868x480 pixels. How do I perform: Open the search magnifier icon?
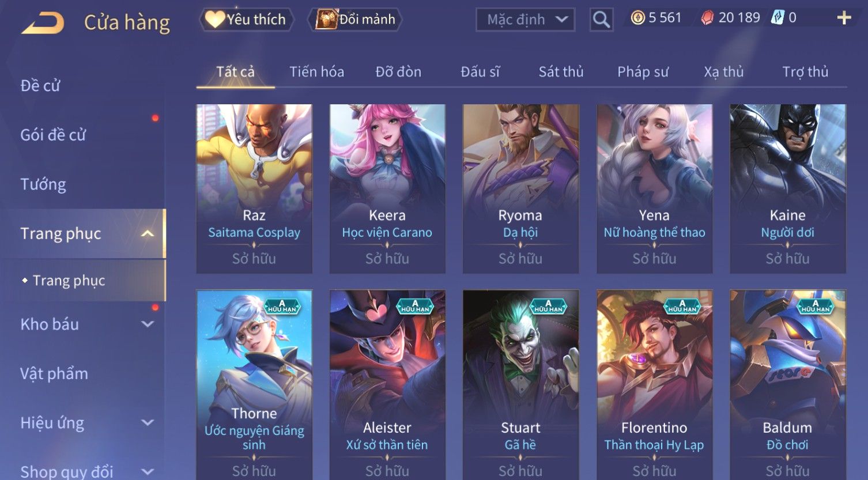click(601, 20)
